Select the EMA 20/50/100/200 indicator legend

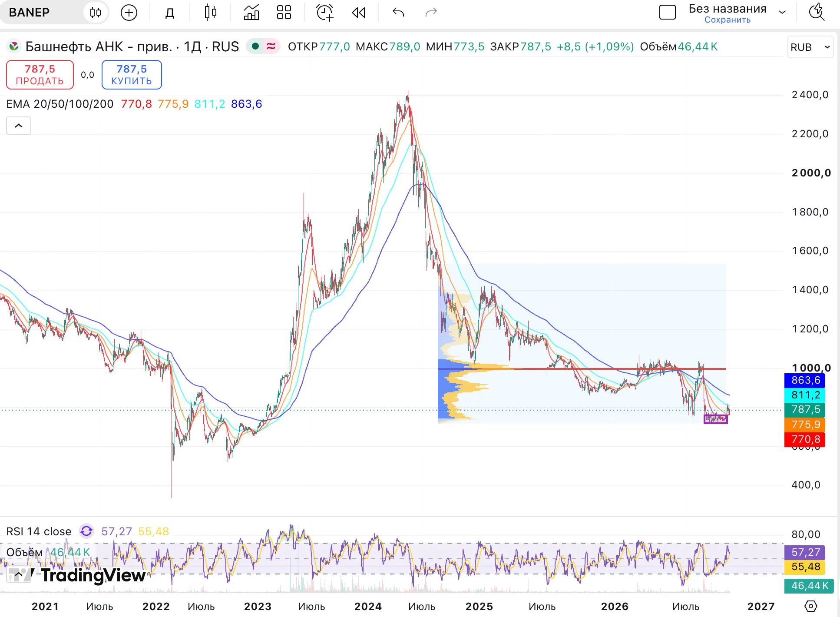tap(60, 104)
